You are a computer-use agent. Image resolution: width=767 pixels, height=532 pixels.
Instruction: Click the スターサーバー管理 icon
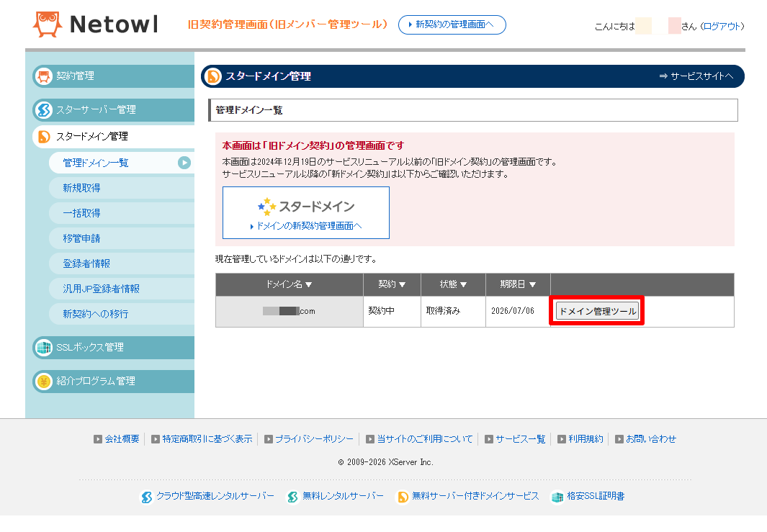point(44,109)
